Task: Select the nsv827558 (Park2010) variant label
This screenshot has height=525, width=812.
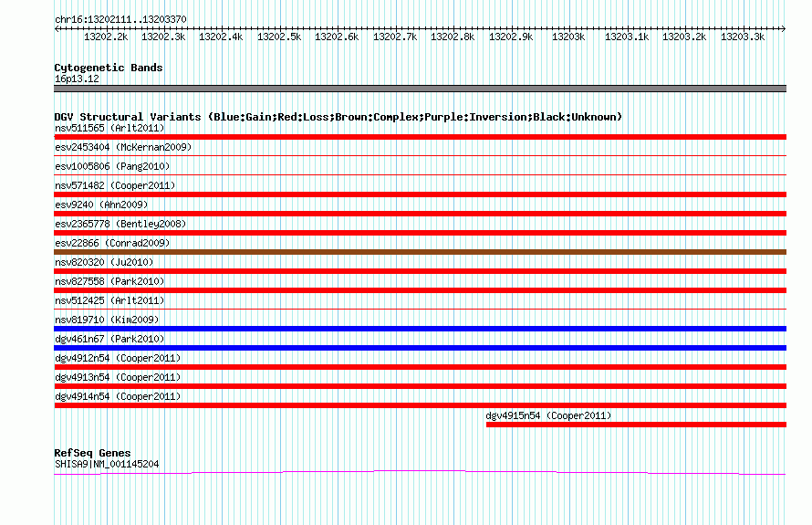Action: click(x=109, y=281)
